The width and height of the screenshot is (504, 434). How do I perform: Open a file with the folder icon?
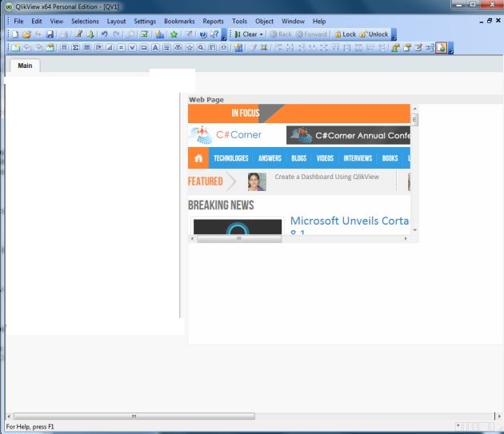click(26, 34)
